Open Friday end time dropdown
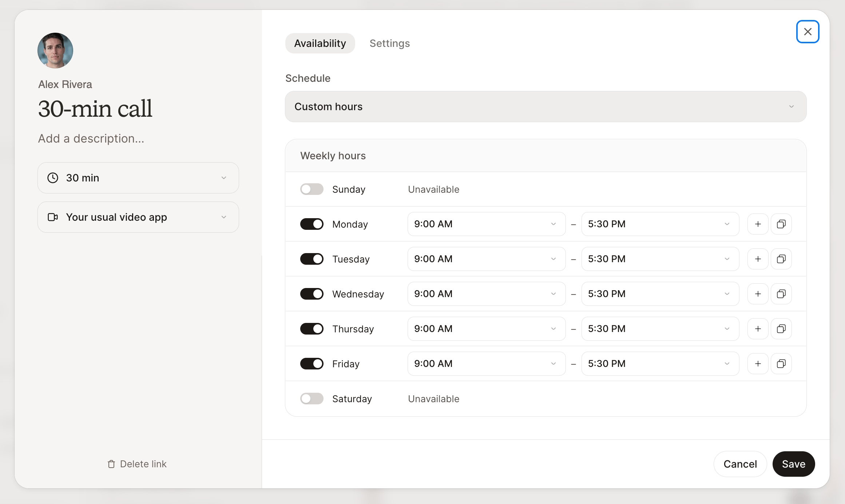 coord(660,364)
